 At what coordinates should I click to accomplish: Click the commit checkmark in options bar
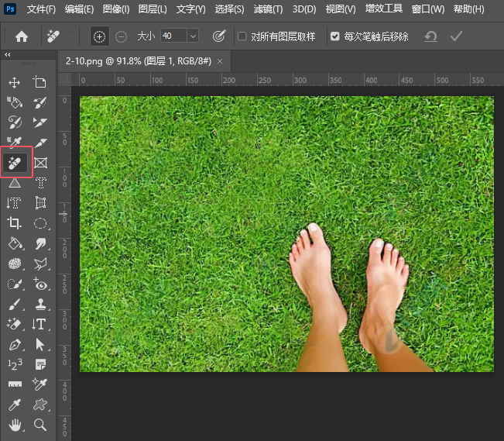[x=456, y=36]
